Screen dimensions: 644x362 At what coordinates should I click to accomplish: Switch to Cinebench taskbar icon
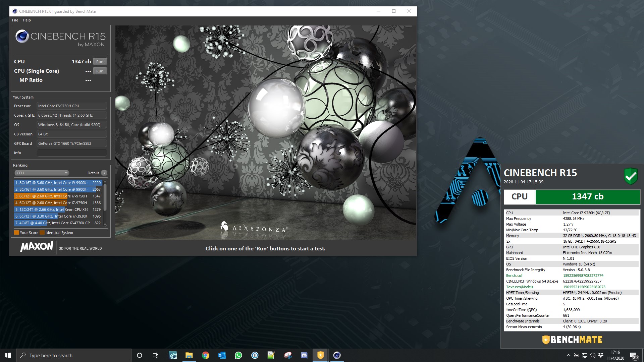[337, 355]
